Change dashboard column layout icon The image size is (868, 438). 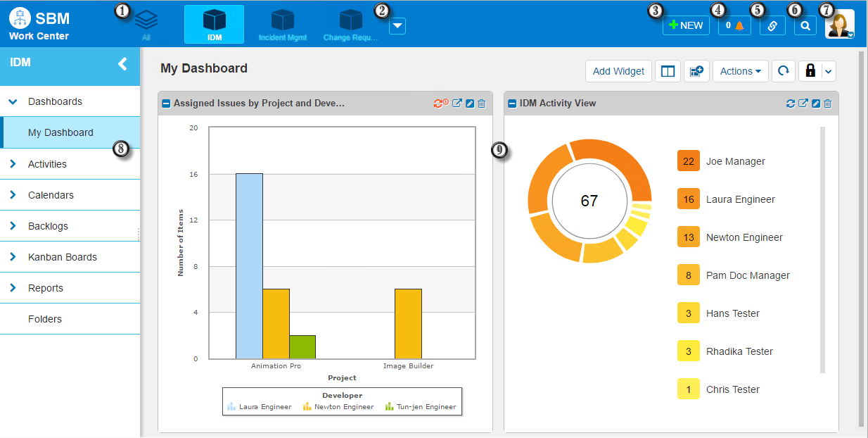668,71
